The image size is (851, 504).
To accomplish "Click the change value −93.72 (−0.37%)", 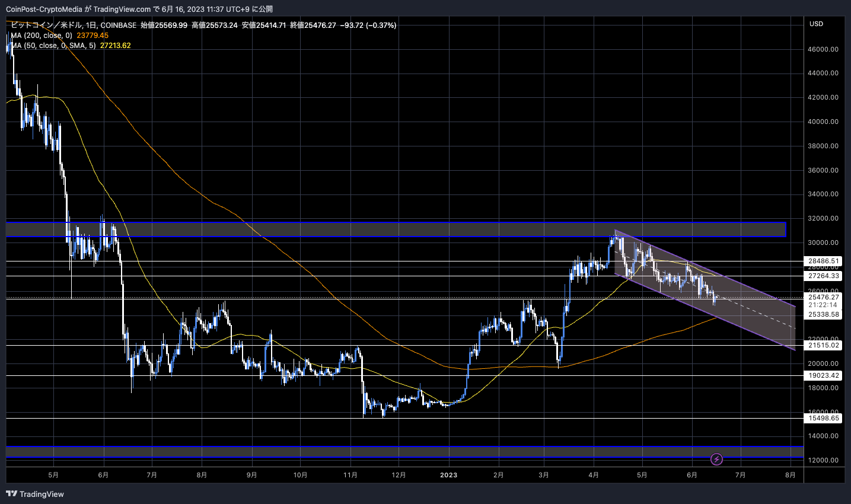I will (x=368, y=25).
